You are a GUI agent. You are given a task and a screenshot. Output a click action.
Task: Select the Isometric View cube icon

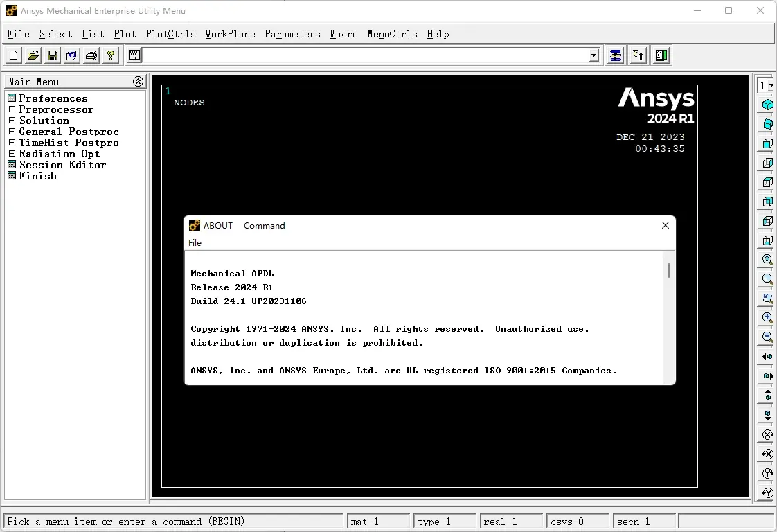[x=767, y=105]
